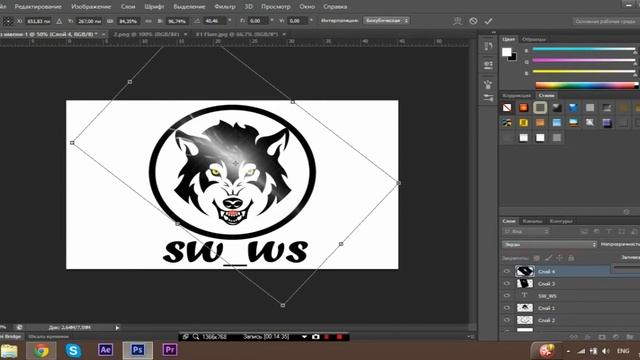Open Skype from the taskbar
The width and height of the screenshot is (640, 360).
(x=73, y=350)
